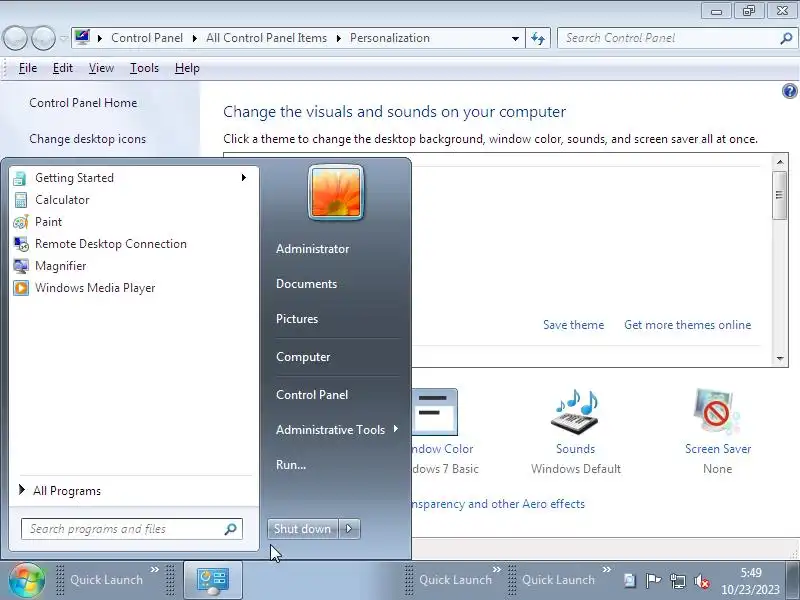The width and height of the screenshot is (800, 600).
Task: Click theme list scroll down arrow
Action: (780, 358)
